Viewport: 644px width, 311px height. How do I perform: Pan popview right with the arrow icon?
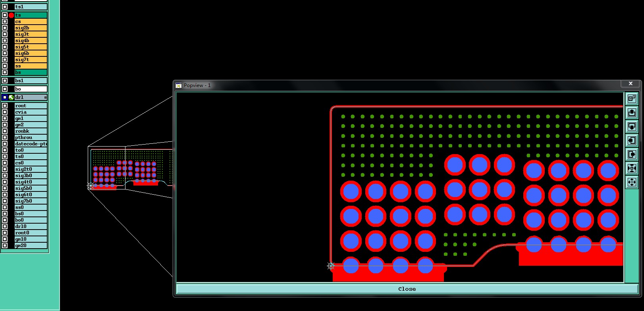tap(631, 154)
